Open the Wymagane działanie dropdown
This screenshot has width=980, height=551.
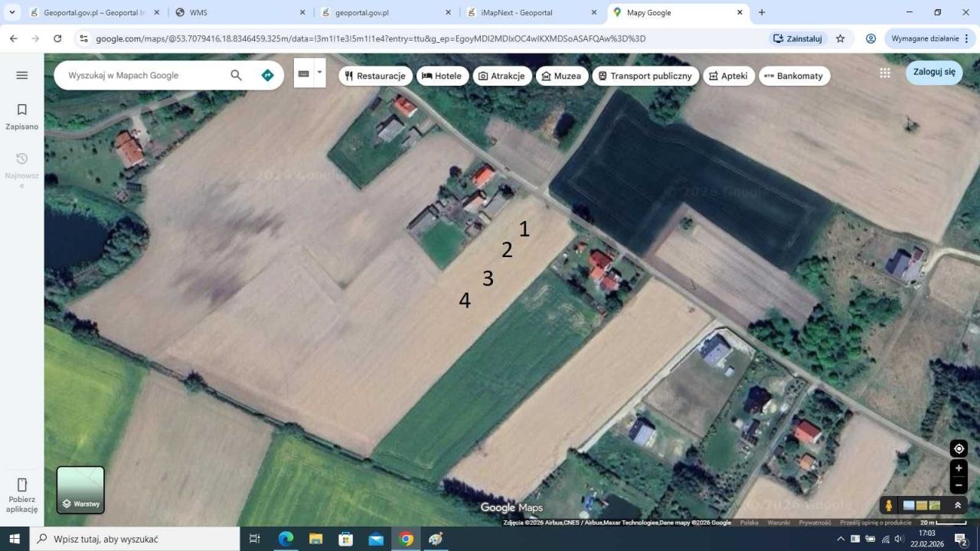[x=926, y=38]
